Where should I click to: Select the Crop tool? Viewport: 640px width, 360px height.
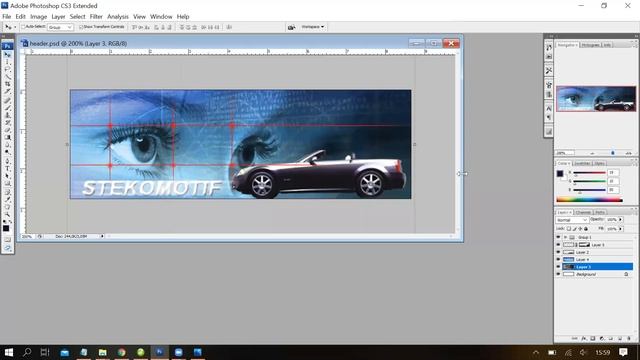[7, 84]
